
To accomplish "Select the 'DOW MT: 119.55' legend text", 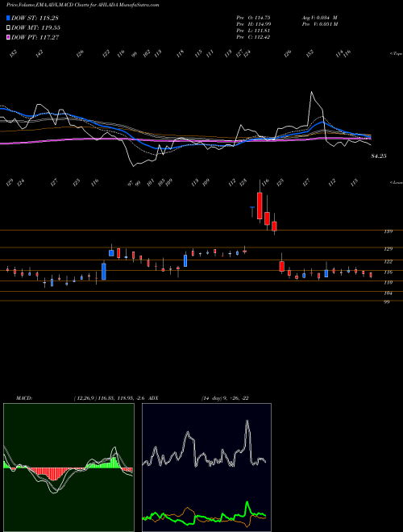I will coord(35,28).
